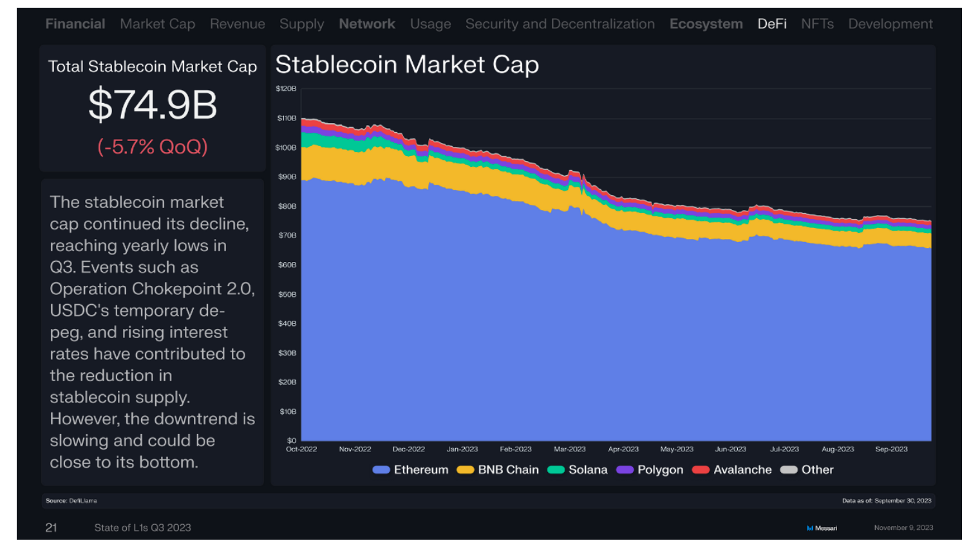This screenshot has width=980, height=559.
Task: Click the Avalanche legend color swatch
Action: pos(701,470)
